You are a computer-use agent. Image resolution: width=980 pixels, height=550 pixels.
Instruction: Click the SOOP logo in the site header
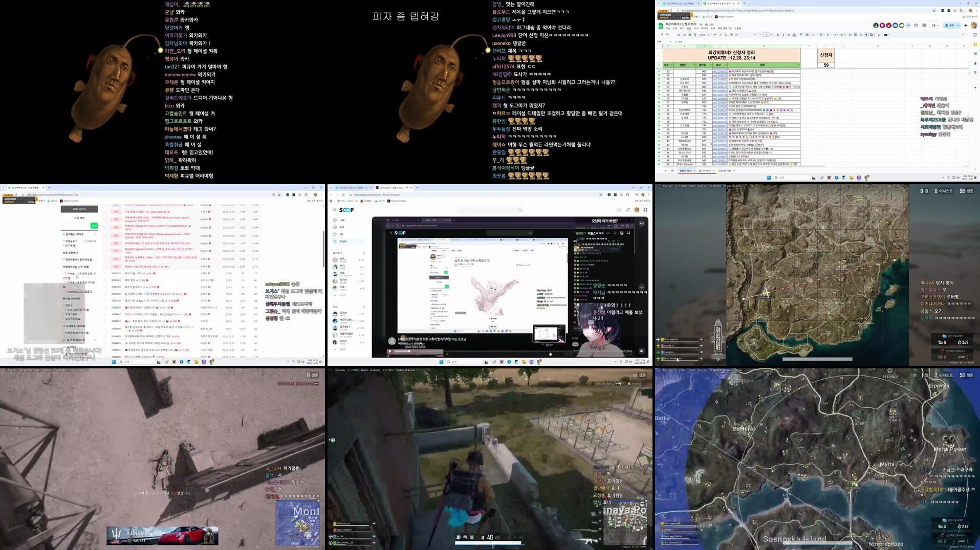(346, 210)
